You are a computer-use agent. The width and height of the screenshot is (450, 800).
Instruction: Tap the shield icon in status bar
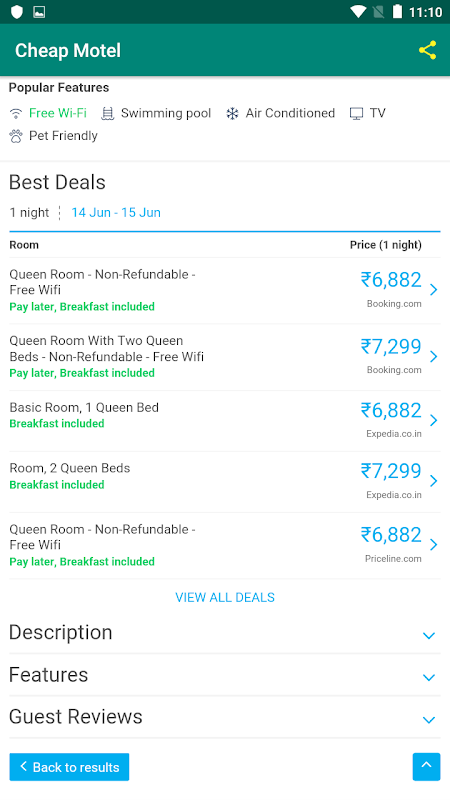[x=17, y=12]
